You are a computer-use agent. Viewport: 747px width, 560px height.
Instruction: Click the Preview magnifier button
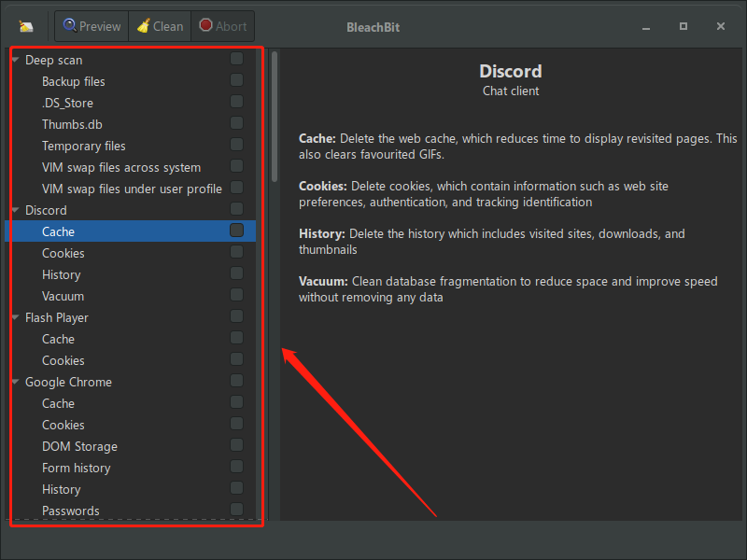92,26
